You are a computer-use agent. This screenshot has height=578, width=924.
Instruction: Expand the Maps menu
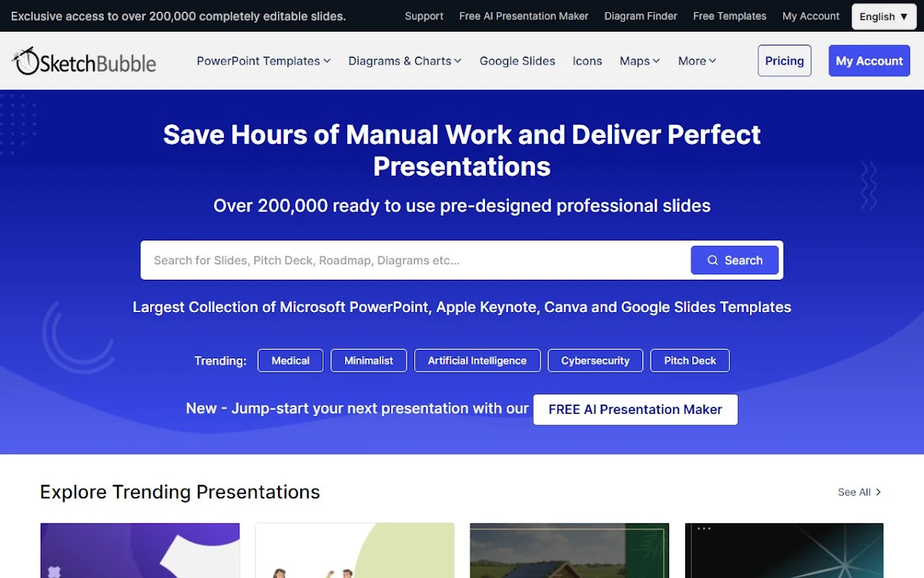coord(640,61)
